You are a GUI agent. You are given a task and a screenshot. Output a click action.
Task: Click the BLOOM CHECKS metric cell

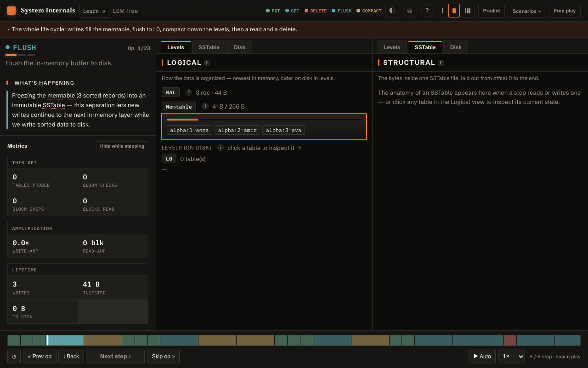pos(113,180)
